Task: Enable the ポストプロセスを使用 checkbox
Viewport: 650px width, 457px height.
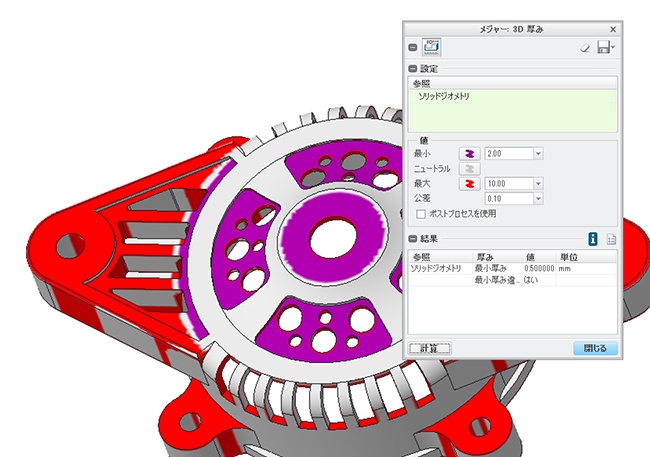Action: click(x=421, y=213)
